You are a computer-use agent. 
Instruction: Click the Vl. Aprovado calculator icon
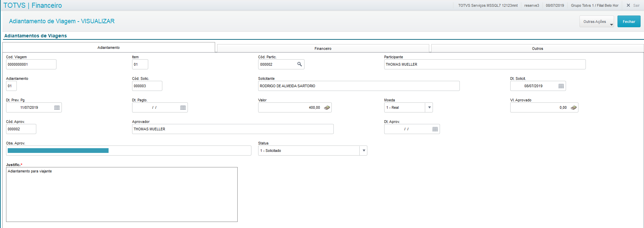click(573, 108)
